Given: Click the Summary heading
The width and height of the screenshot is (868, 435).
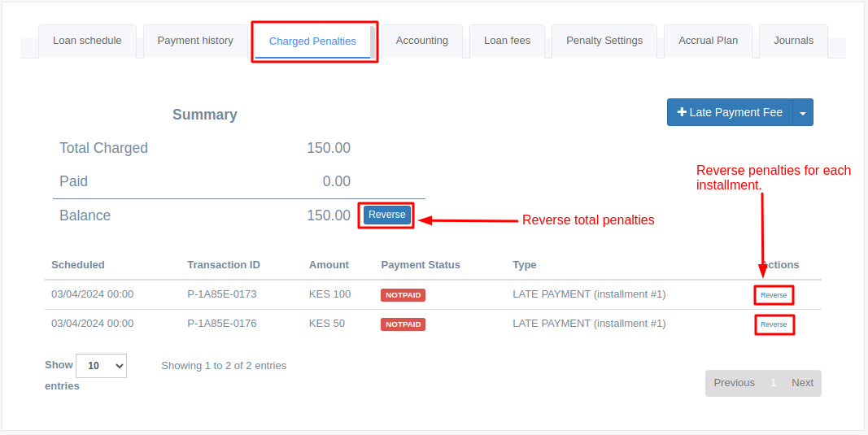Looking at the screenshot, I should pyautogui.click(x=205, y=115).
